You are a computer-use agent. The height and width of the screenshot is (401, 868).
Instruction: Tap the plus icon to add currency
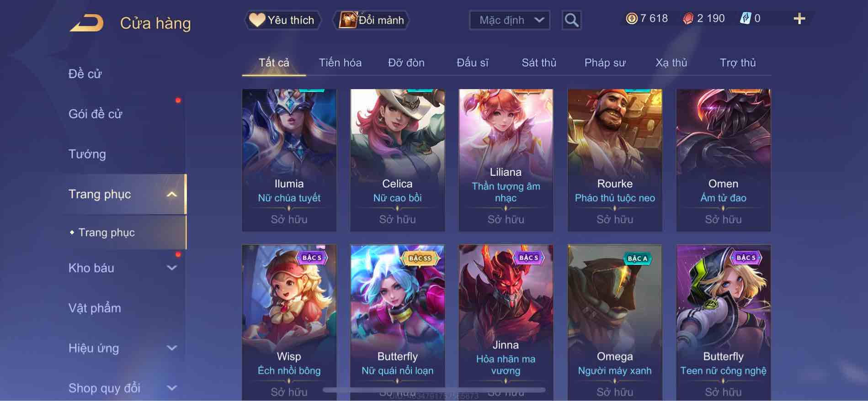click(799, 19)
